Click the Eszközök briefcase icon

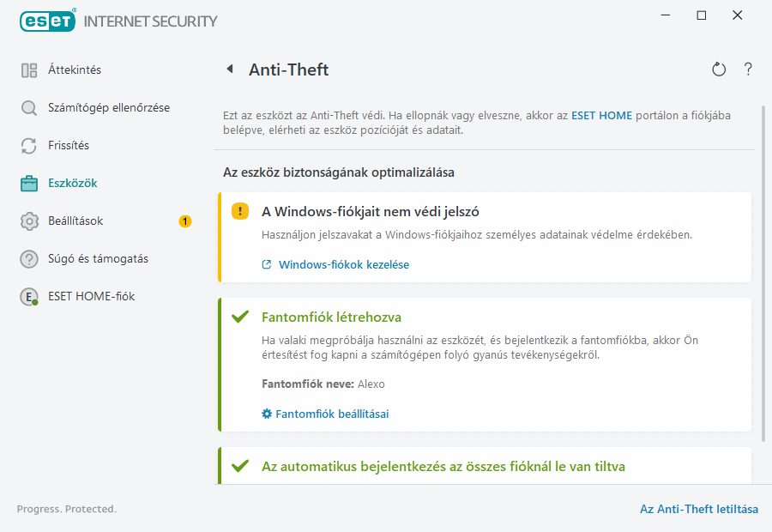27,183
